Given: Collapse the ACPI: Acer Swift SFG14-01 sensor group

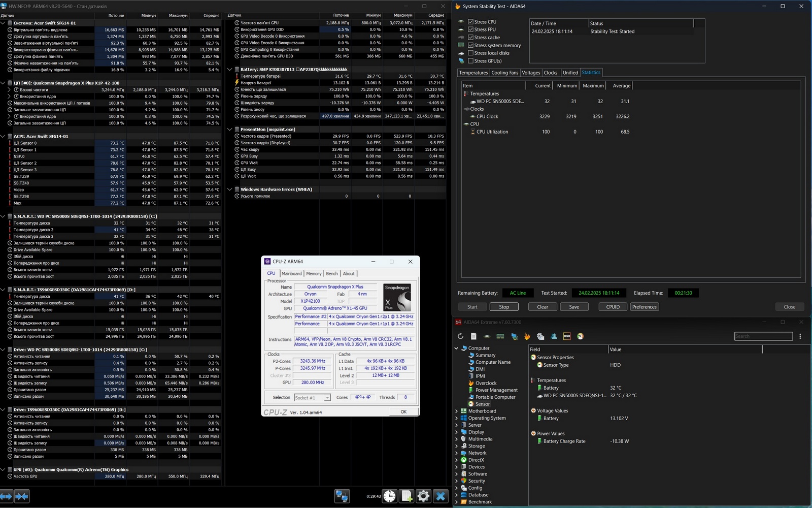Looking at the screenshot, I should pos(3,136).
